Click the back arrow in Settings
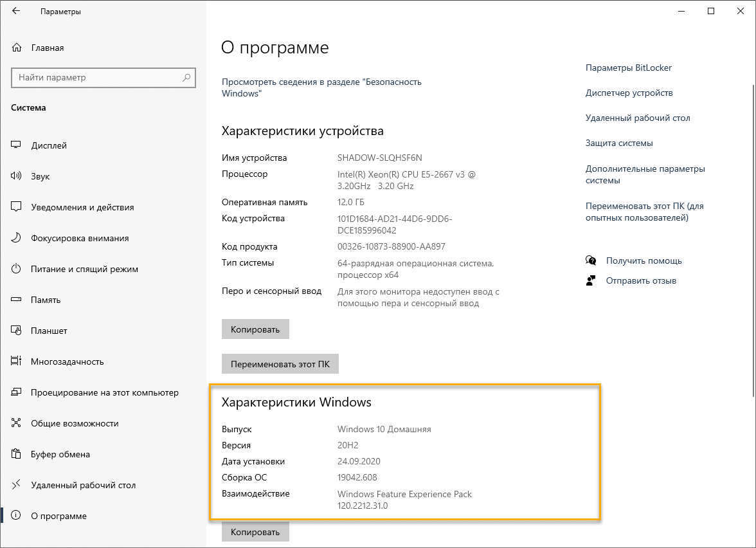This screenshot has height=548, width=756. (x=15, y=11)
